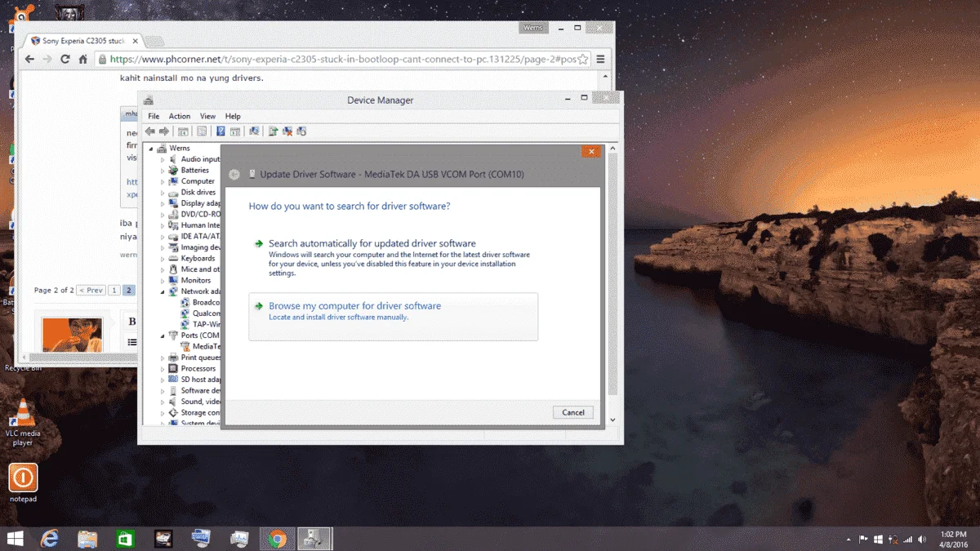This screenshot has height=551, width=980.
Task: Show hidden icons arrow in system tray
Action: tap(849, 540)
